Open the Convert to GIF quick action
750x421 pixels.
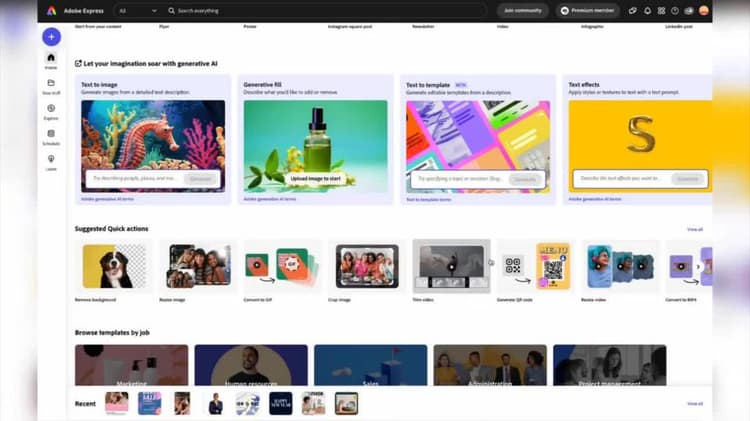[282, 271]
